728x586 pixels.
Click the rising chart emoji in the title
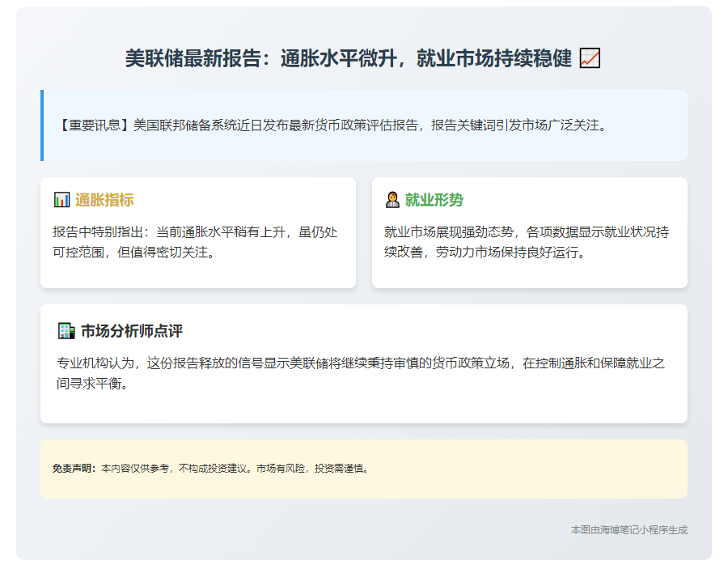pyautogui.click(x=590, y=58)
